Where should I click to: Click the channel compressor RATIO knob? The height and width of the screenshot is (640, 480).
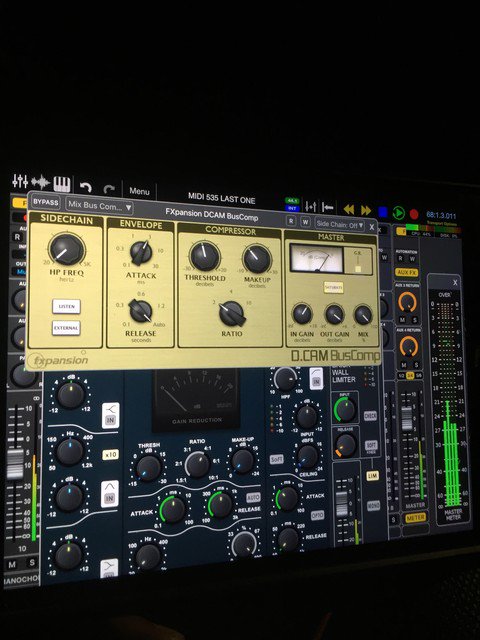pos(198,465)
